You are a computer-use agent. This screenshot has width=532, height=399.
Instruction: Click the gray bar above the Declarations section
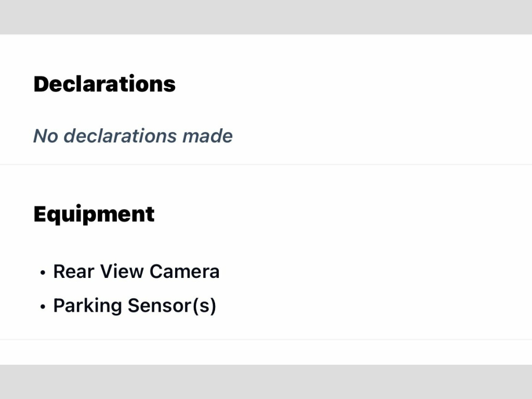266,17
